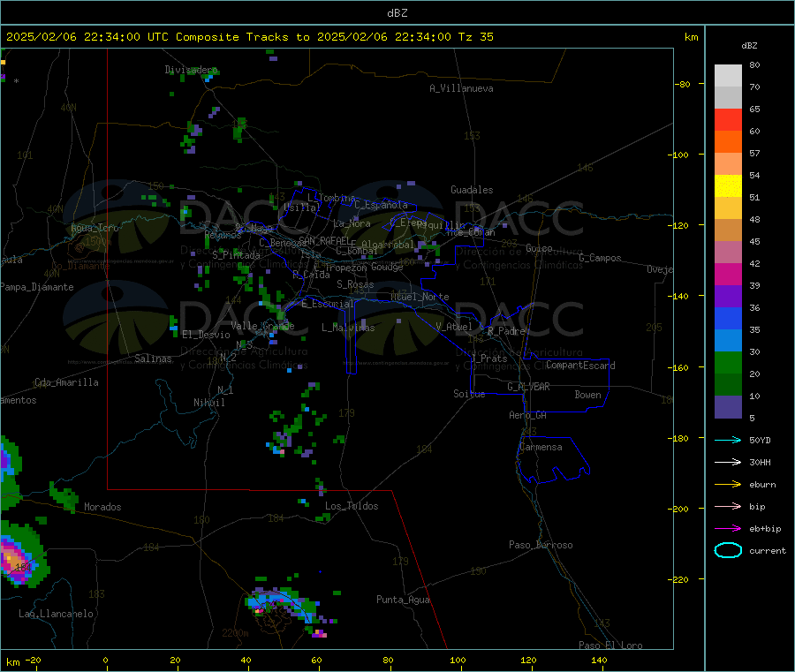Image resolution: width=795 pixels, height=672 pixels.
Task: Click the 'Carmensa' map label
Action: [541, 447]
